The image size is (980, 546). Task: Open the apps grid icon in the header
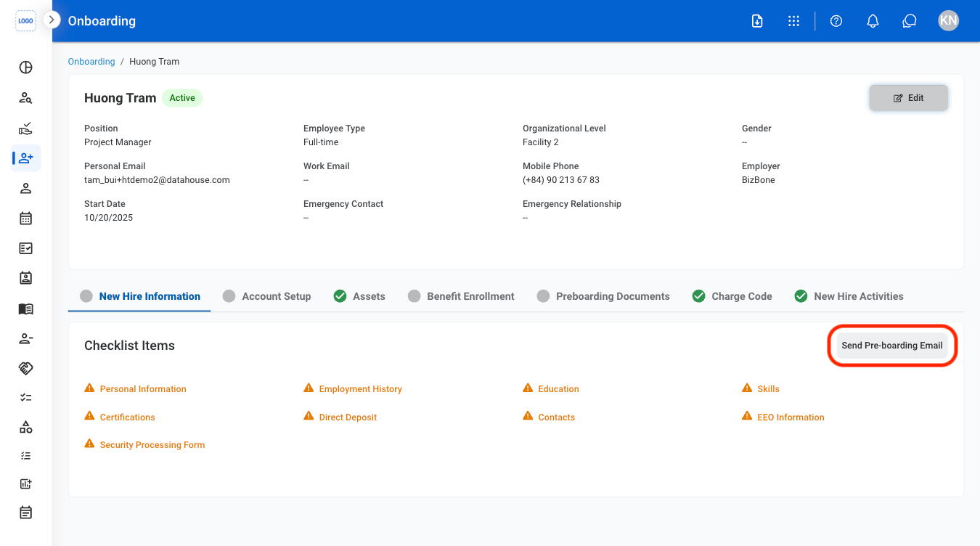pos(793,21)
